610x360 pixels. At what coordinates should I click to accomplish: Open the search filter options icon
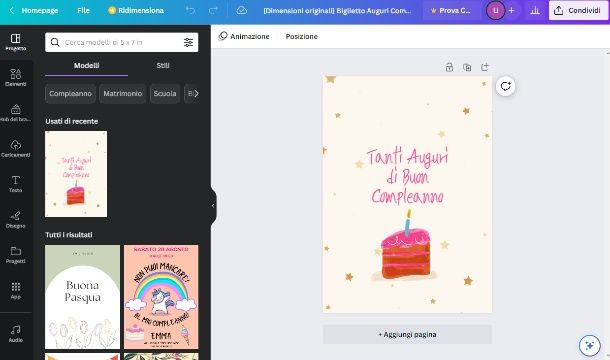tap(188, 42)
